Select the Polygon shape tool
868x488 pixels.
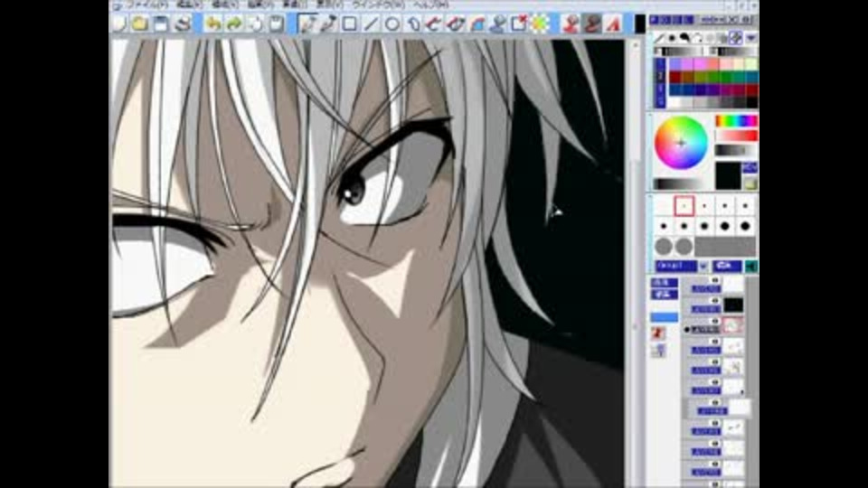(413, 23)
